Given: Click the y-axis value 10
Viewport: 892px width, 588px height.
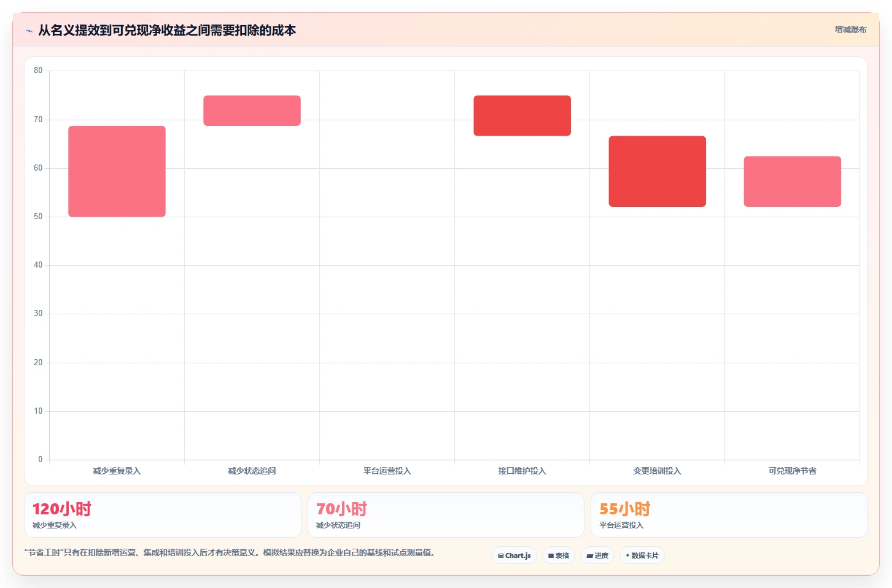Looking at the screenshot, I should 38,411.
